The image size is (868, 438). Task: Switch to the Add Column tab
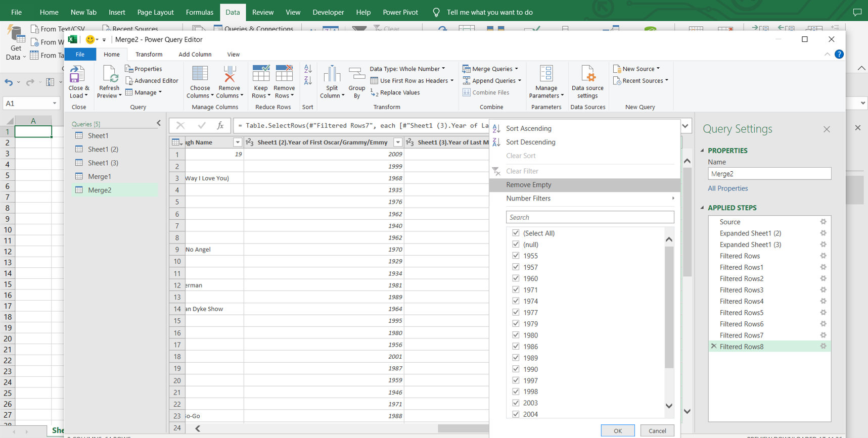(x=195, y=55)
